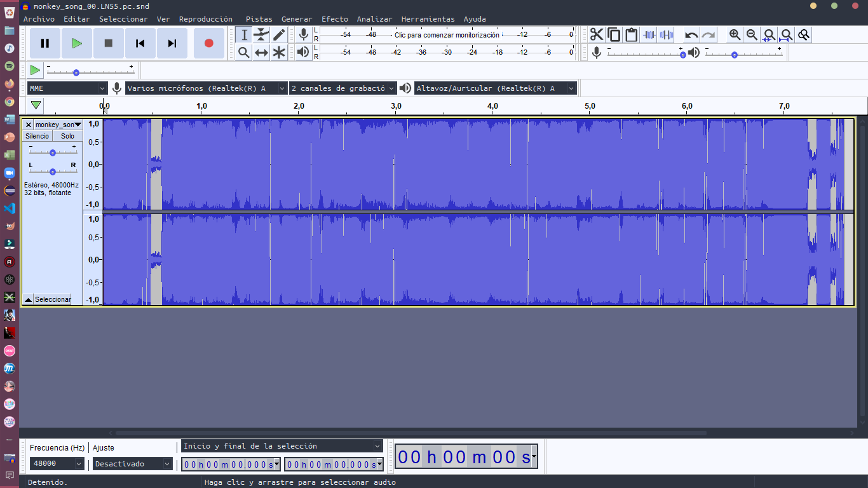Click to start monitoring on recording meter
The height and width of the screenshot is (488, 868).
(x=447, y=35)
